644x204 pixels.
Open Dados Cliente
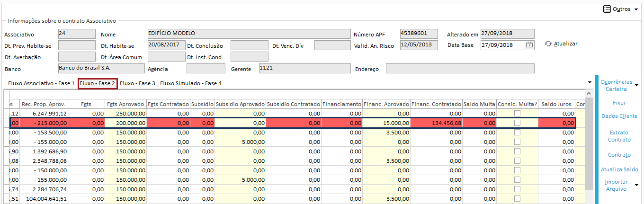coord(619,116)
